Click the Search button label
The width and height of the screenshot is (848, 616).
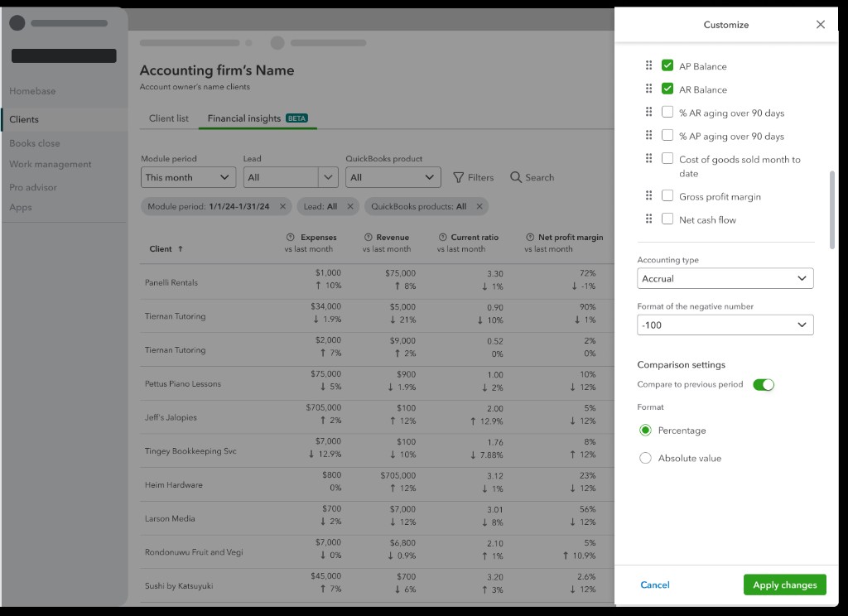540,177
